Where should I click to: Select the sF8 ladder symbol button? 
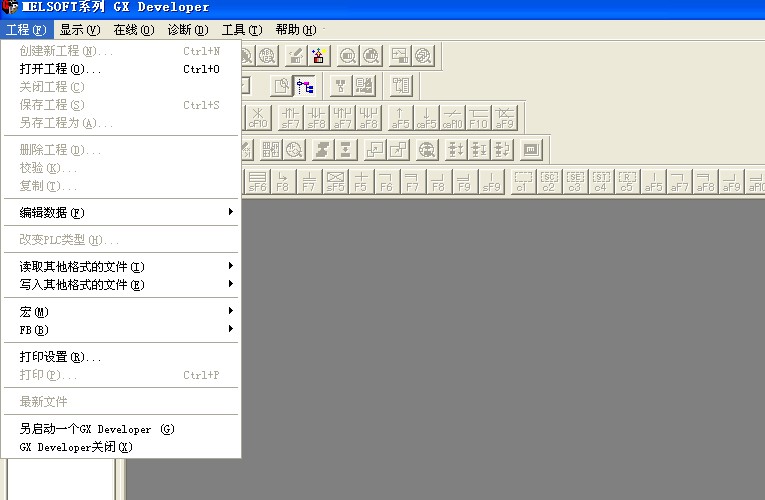tap(316, 117)
